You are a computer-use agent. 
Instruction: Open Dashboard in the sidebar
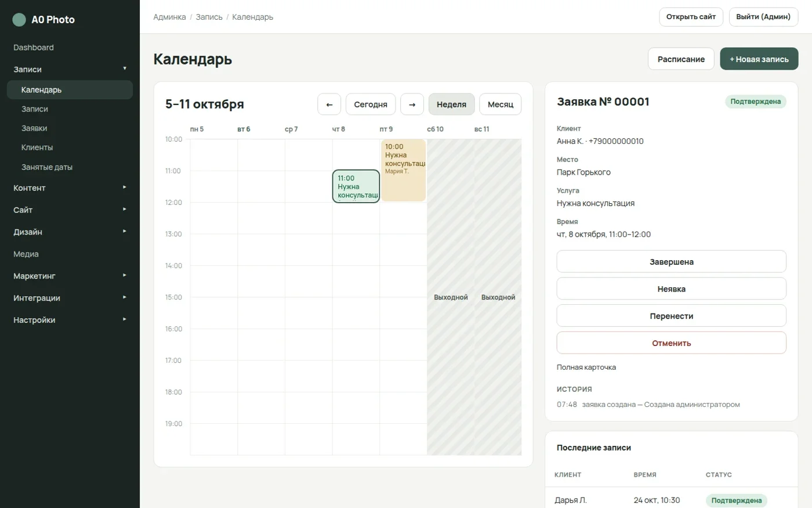coord(70,48)
